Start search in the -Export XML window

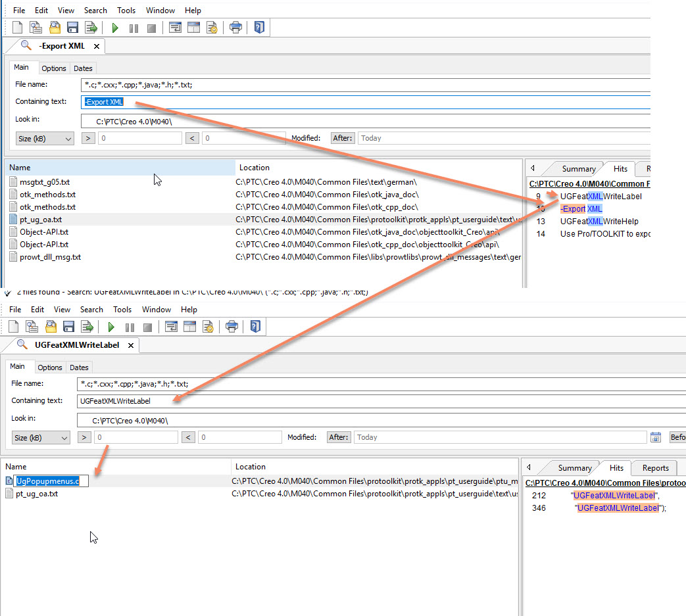click(x=115, y=28)
